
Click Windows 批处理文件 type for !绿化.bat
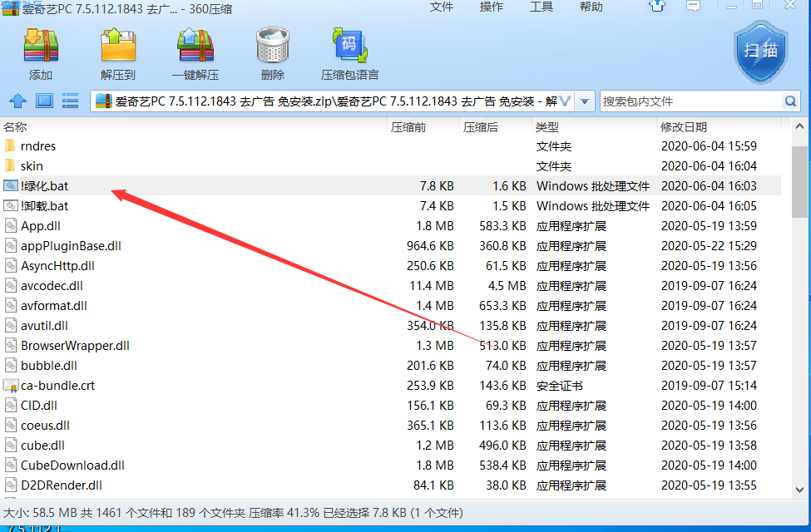[x=593, y=186]
